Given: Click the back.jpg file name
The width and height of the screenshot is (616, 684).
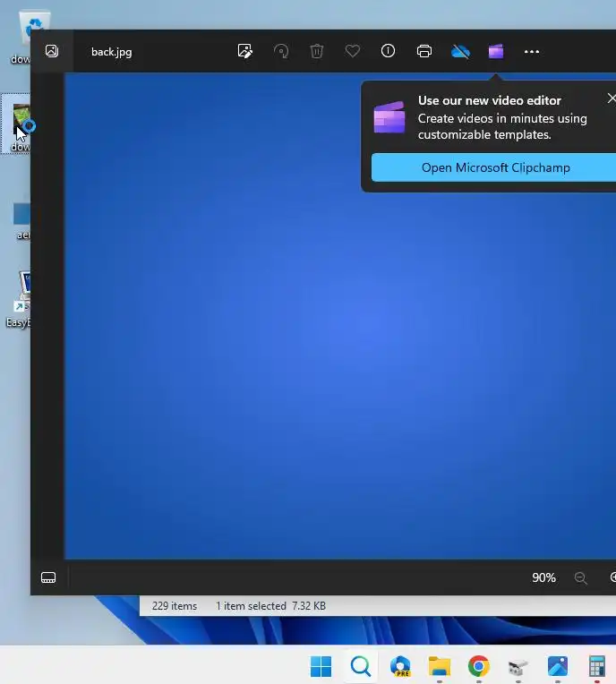Looking at the screenshot, I should tap(111, 52).
